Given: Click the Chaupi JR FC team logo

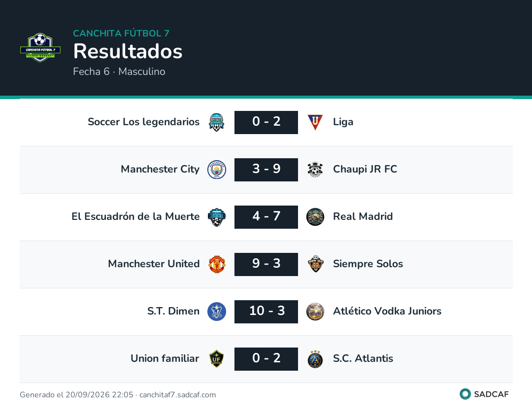Looking at the screenshot, I should tap(315, 170).
